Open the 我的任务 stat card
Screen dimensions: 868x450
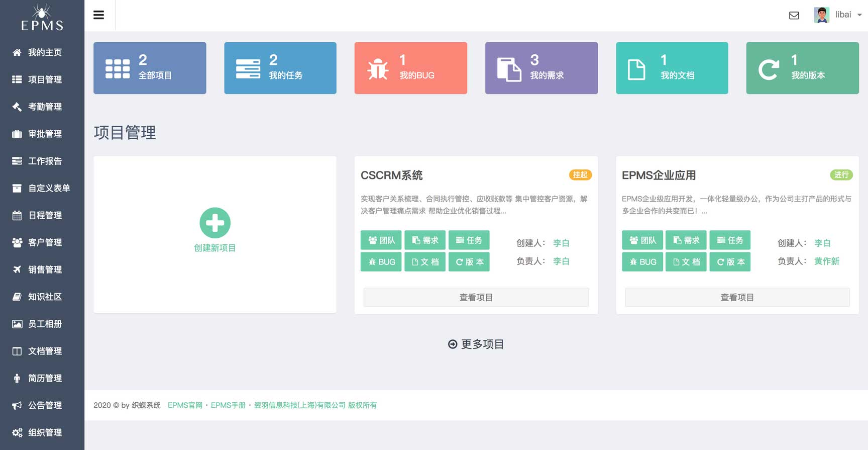click(280, 68)
